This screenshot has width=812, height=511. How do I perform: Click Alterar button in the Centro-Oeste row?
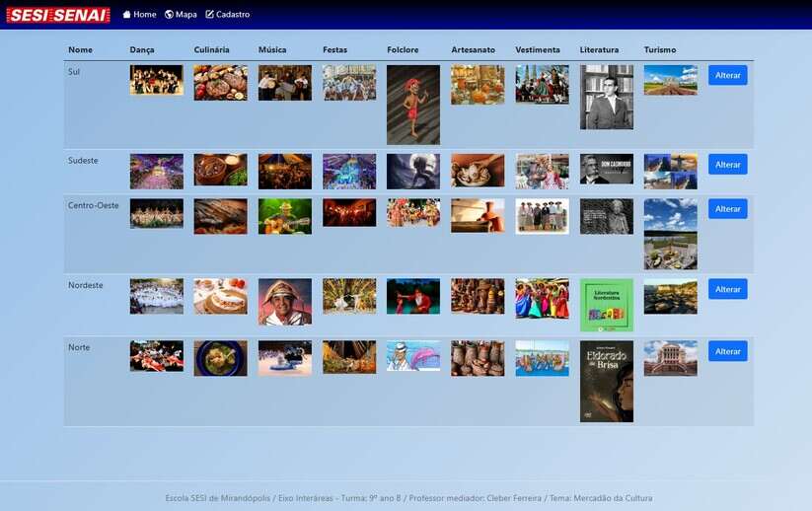[x=727, y=209]
